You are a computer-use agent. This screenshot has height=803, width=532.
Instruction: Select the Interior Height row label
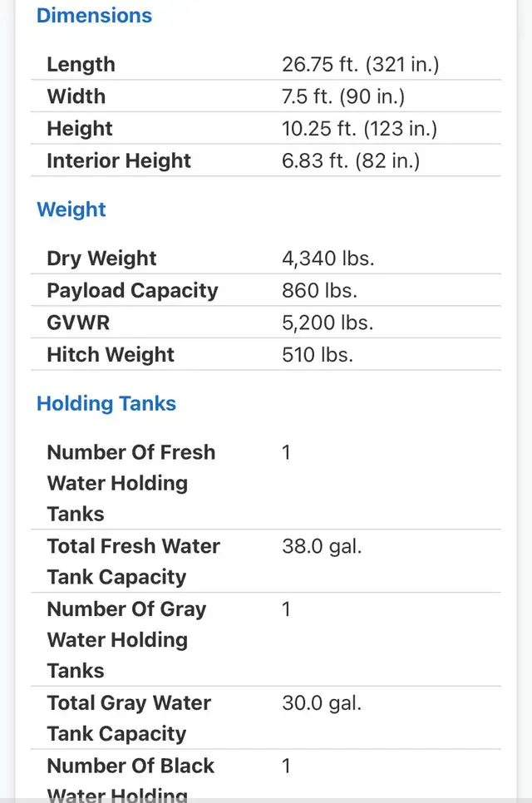[x=119, y=160]
